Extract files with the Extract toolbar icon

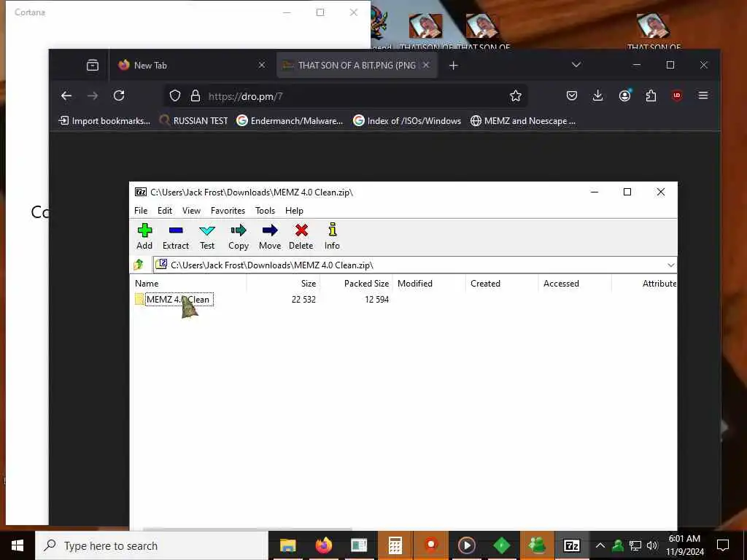[x=176, y=236]
